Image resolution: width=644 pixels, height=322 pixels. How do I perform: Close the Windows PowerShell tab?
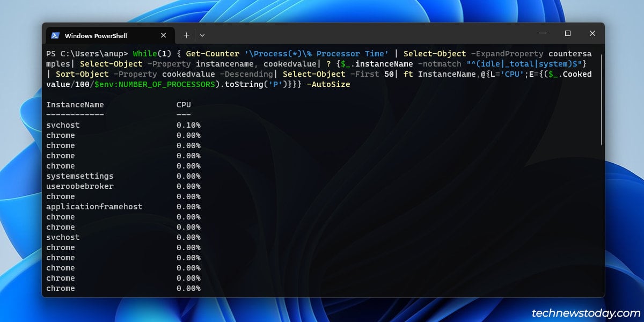pos(164,35)
